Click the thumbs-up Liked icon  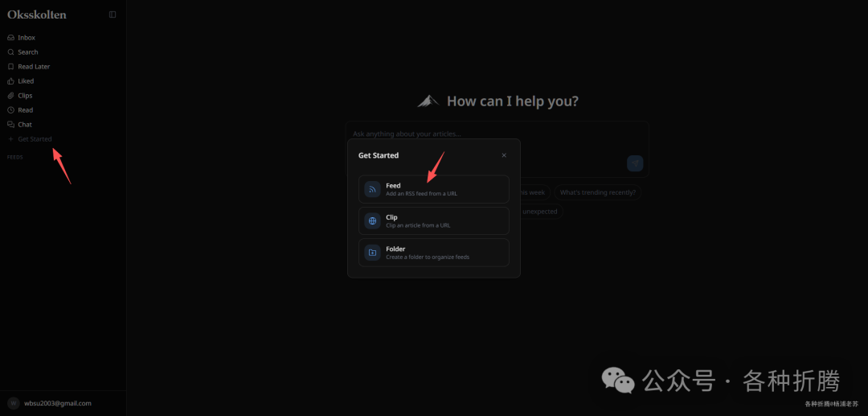tap(10, 81)
